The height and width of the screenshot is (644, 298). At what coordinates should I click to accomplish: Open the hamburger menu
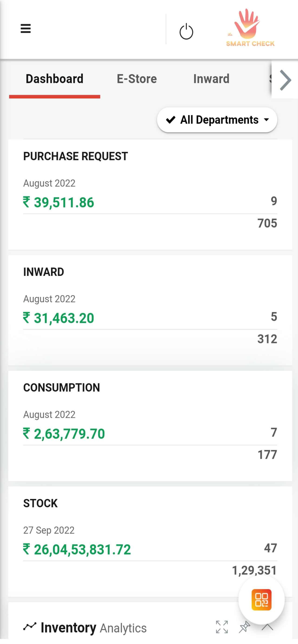click(26, 29)
